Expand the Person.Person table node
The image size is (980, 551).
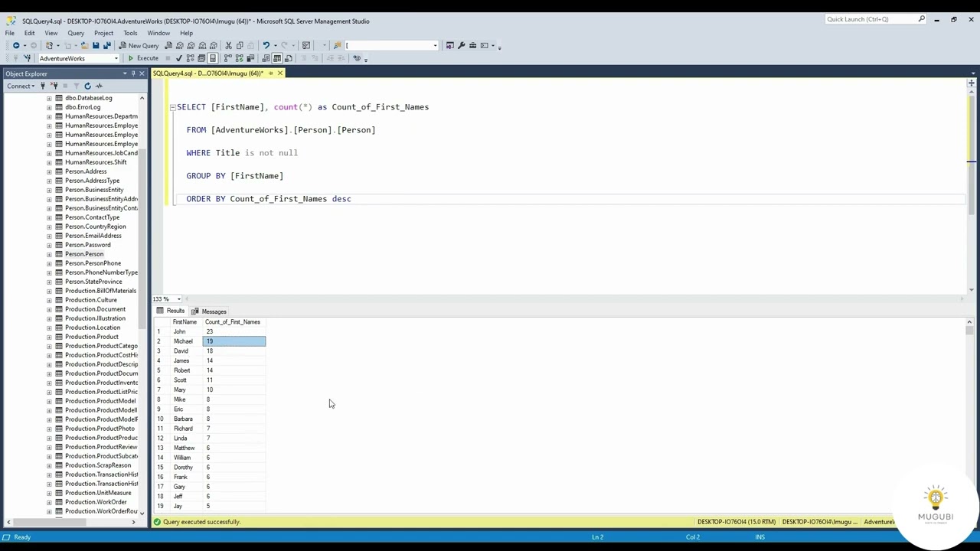[x=49, y=254]
